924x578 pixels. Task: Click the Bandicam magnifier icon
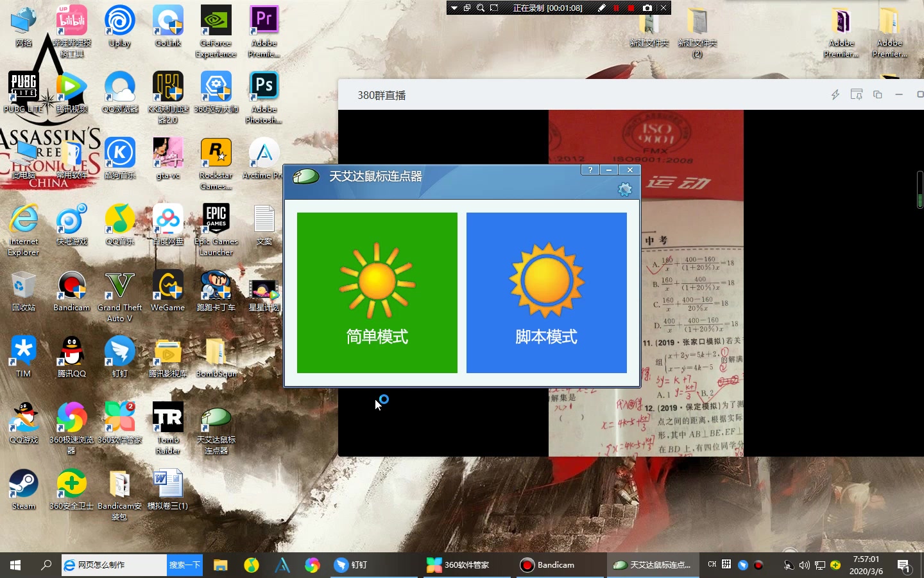(x=481, y=8)
